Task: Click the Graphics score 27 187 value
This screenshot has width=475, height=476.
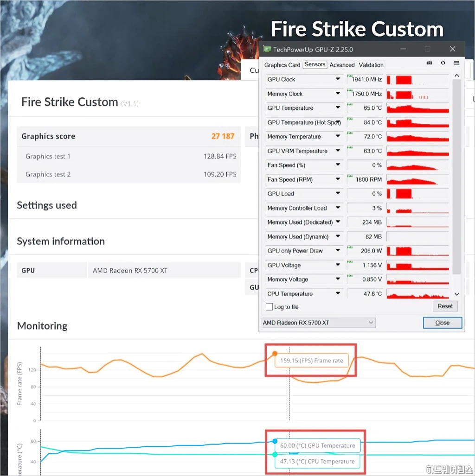Action: pyautogui.click(x=223, y=136)
